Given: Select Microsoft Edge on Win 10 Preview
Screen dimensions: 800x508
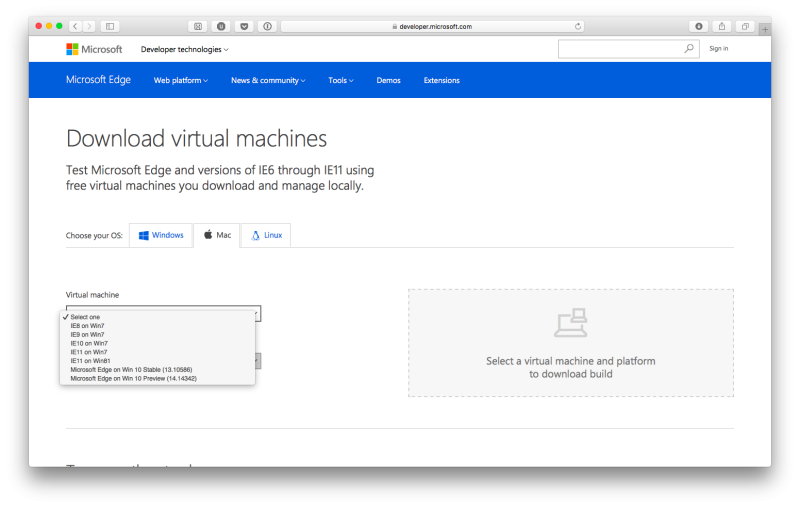Looking at the screenshot, I should pos(133,379).
